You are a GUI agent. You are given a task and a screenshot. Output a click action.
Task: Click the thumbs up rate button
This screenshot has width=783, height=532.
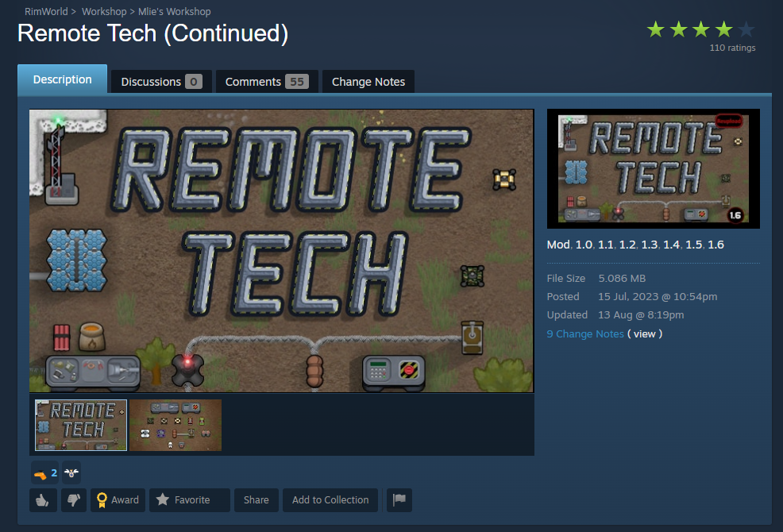pyautogui.click(x=43, y=500)
